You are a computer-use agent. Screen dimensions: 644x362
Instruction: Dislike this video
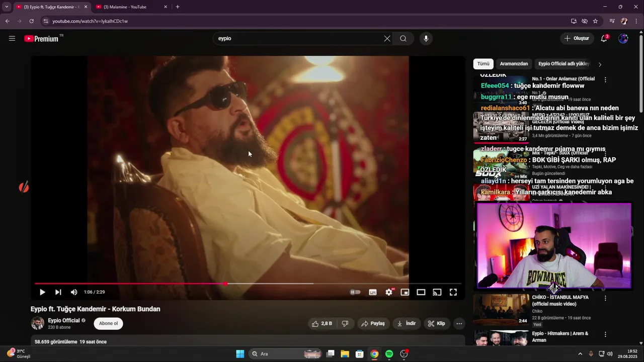tap(345, 324)
